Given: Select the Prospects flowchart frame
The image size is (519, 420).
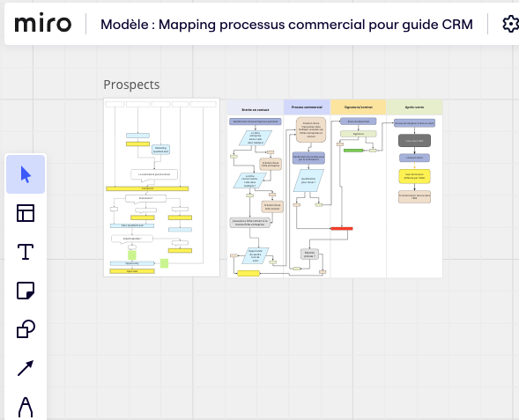Looking at the screenshot, I should tap(161, 188).
